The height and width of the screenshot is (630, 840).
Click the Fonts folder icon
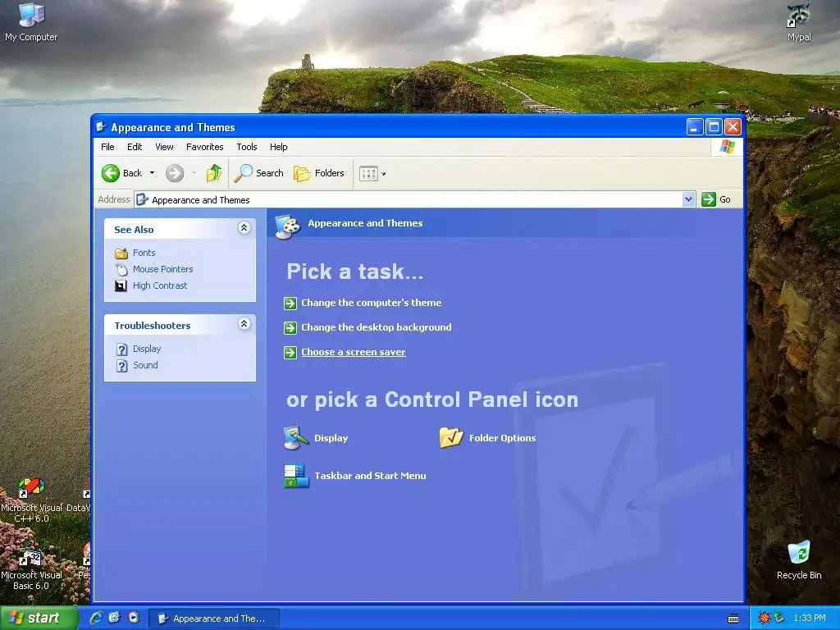pyautogui.click(x=121, y=253)
